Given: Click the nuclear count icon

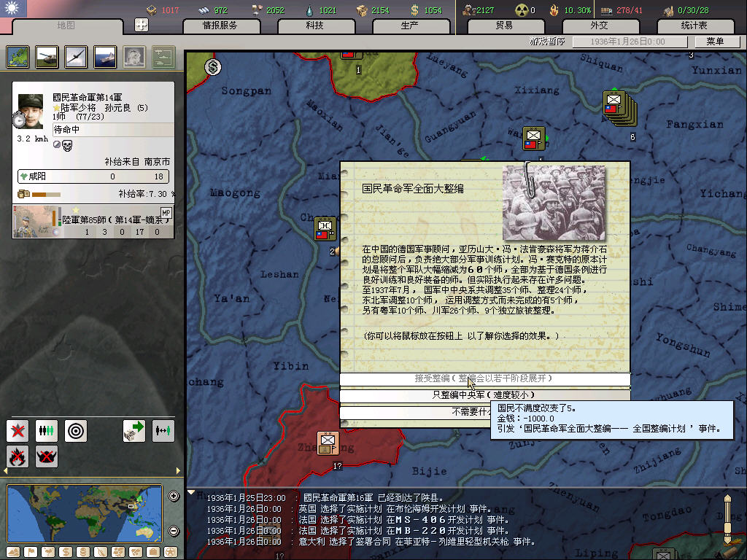Looking at the screenshot, I should tap(522, 10).
